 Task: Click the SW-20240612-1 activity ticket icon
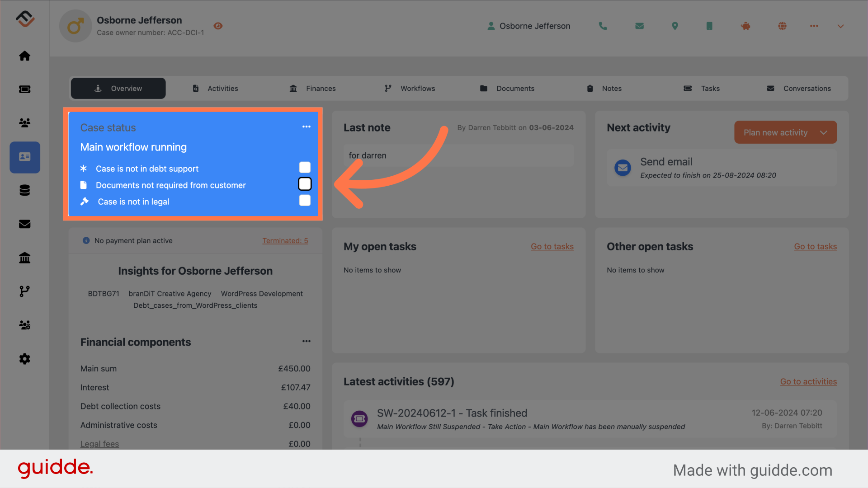click(359, 419)
